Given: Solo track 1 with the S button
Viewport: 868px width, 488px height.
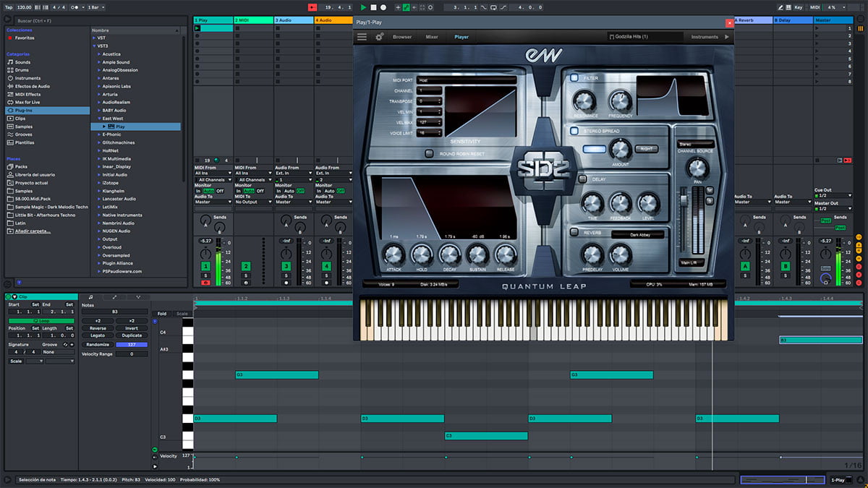Looking at the screenshot, I should click(205, 275).
